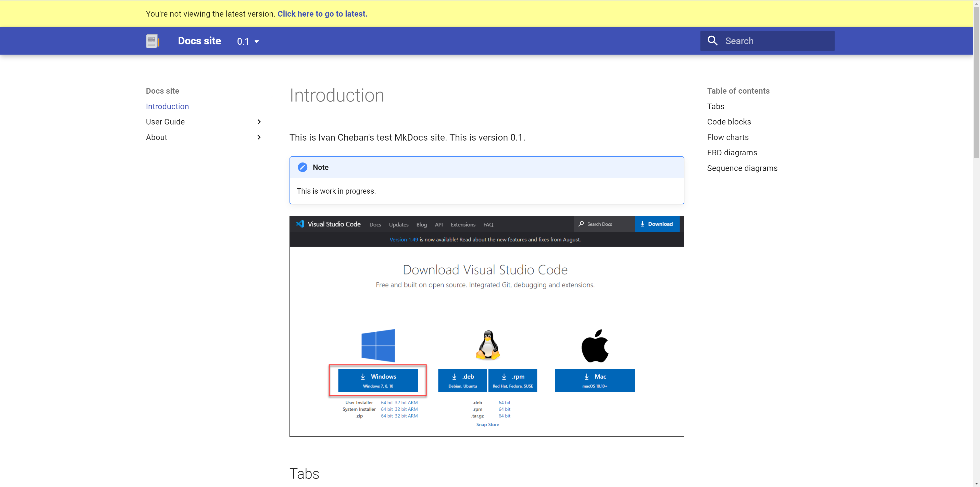Click the scrollbar down arrow
The image size is (980, 487).
click(x=976, y=484)
